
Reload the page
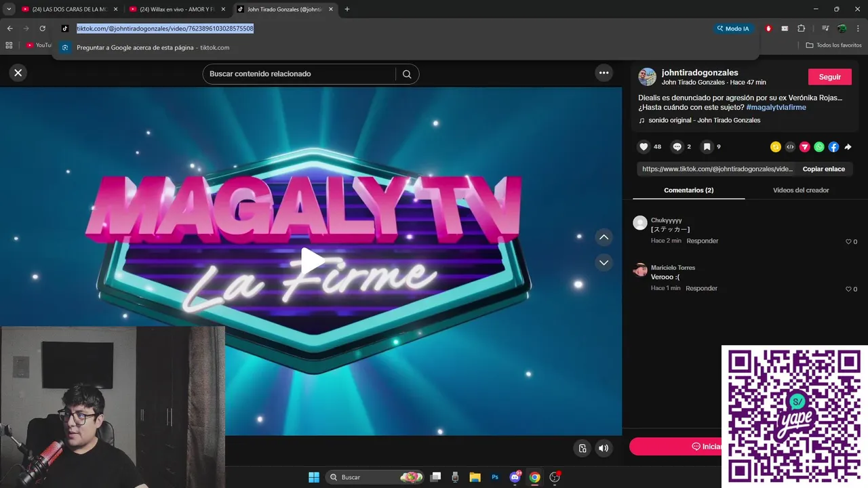[x=42, y=28]
